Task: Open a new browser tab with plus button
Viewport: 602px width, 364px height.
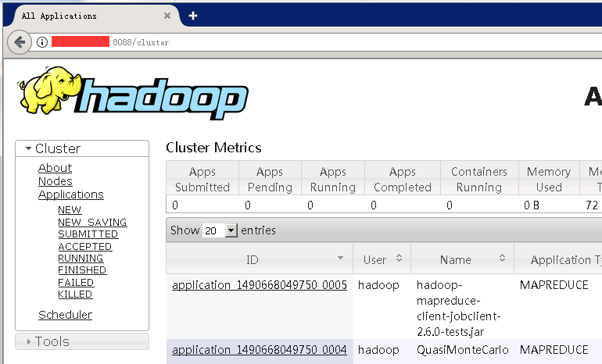Action: [x=193, y=16]
